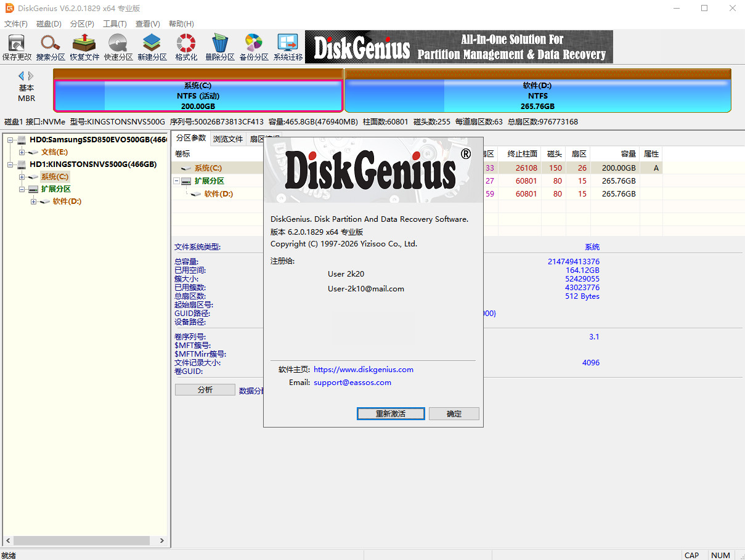Select 系统(C:) in the left tree
The image size is (745, 560).
click(x=54, y=177)
